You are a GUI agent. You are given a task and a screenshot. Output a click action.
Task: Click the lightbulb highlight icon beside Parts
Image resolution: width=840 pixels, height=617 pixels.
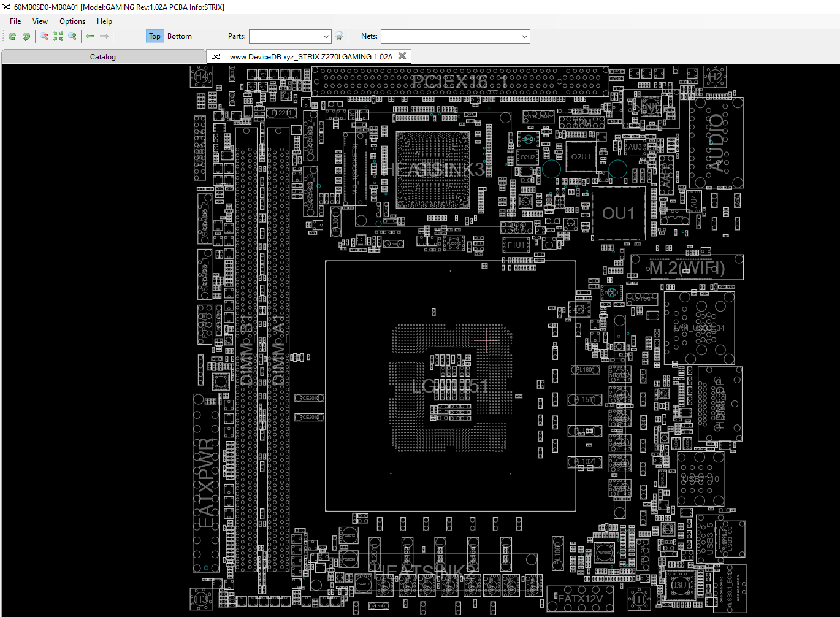click(339, 37)
